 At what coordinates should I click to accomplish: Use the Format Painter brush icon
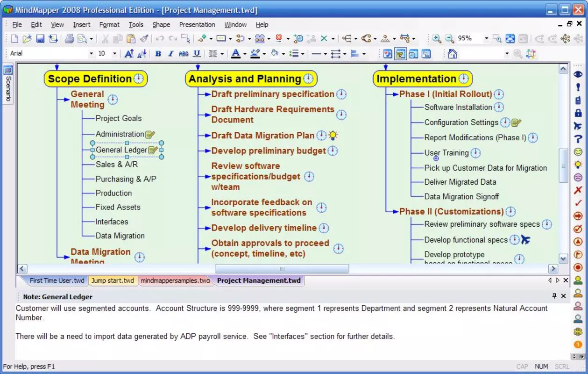(144, 39)
